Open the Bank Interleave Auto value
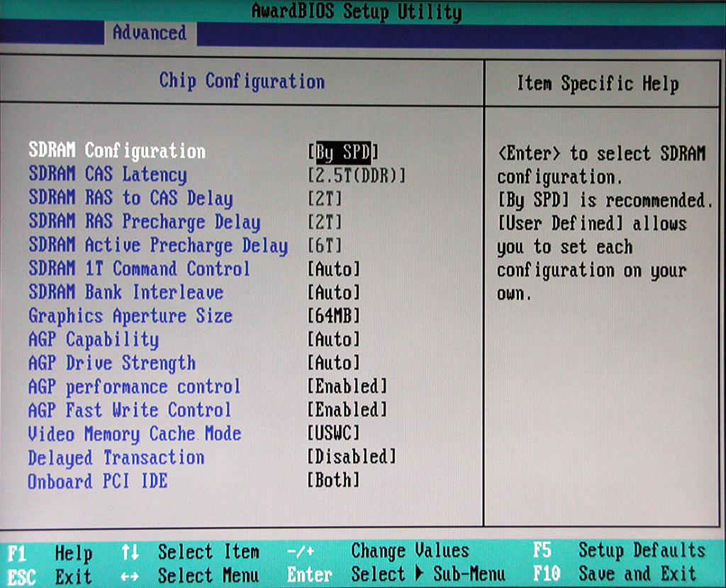The image size is (726, 588). [334, 293]
